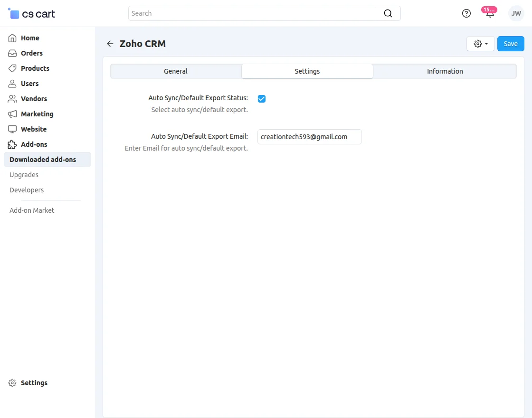Switch to the Information tab
The image size is (532, 418).
coord(445,71)
